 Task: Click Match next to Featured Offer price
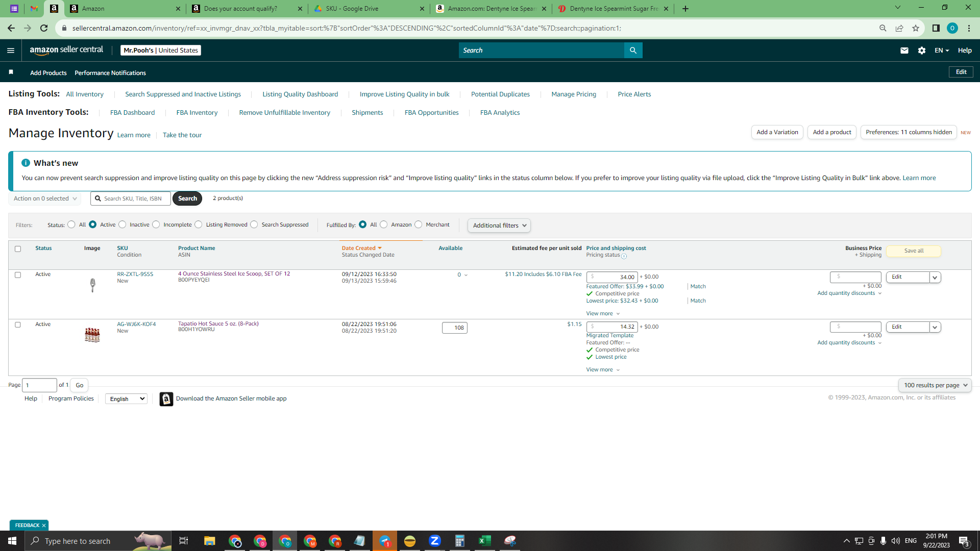click(698, 286)
